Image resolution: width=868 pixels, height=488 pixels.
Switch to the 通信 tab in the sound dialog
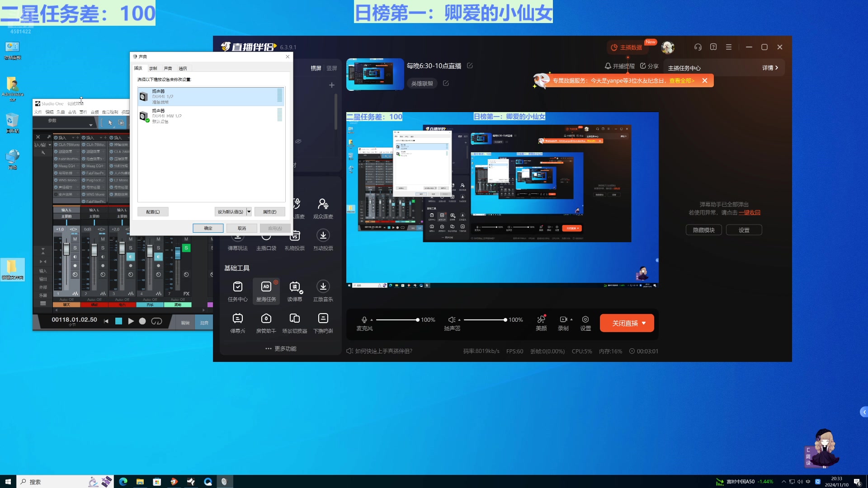coord(183,68)
